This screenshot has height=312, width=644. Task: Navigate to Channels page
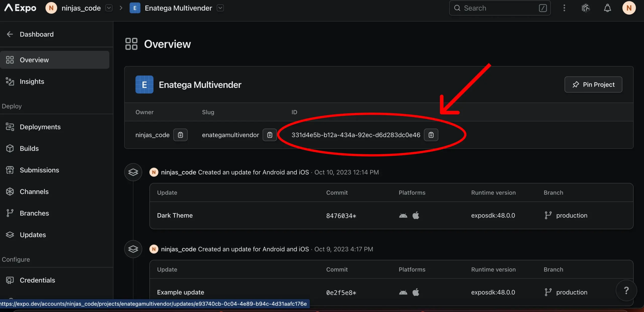tap(34, 192)
